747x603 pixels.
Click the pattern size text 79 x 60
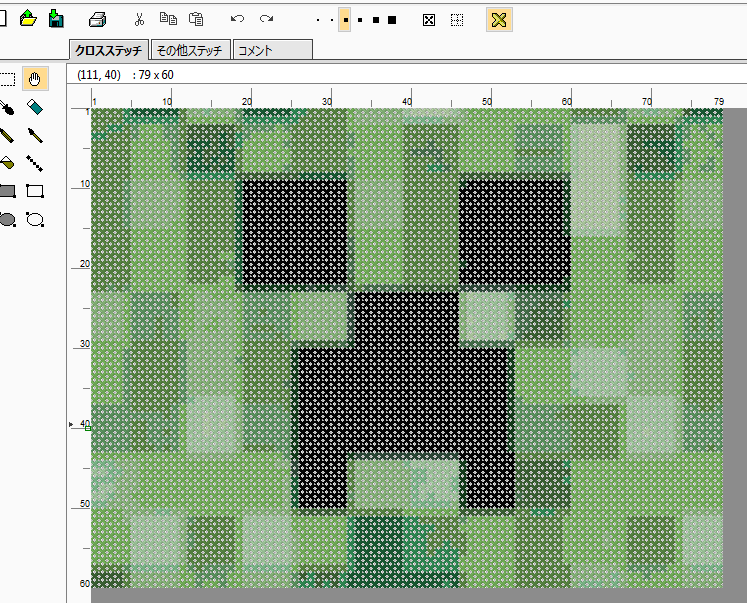click(156, 75)
